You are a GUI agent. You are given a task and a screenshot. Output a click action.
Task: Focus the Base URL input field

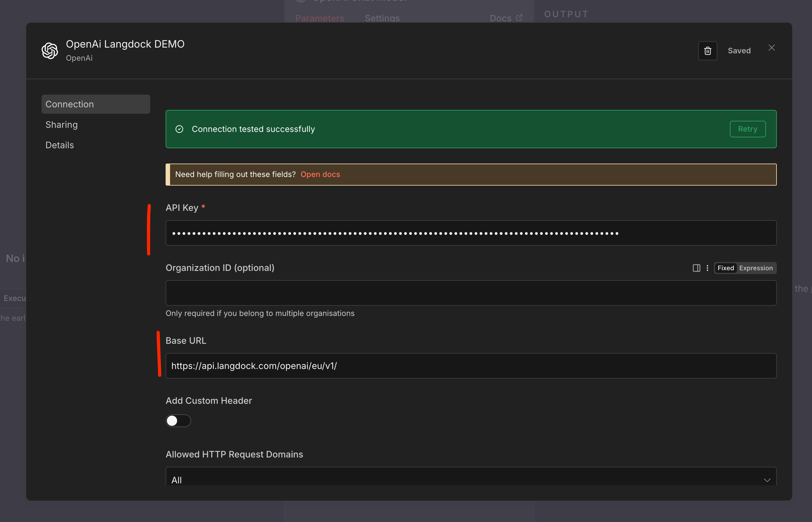coord(470,366)
